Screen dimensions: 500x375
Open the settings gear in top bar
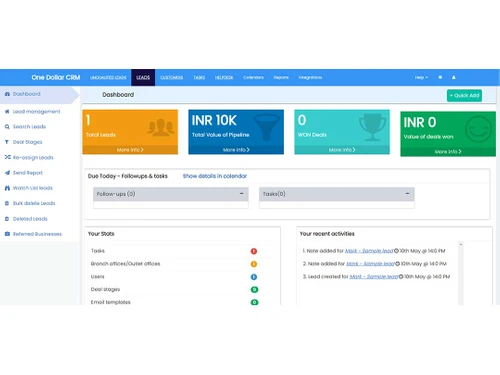click(440, 77)
